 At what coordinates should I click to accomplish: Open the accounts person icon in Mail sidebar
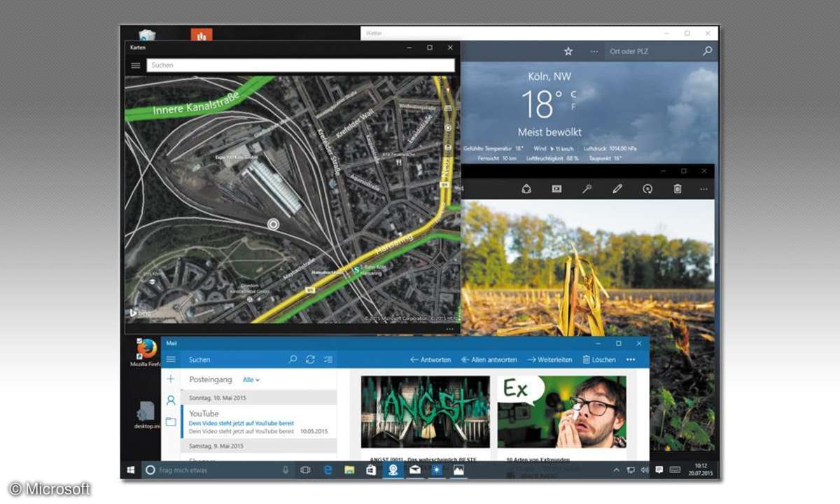171,400
